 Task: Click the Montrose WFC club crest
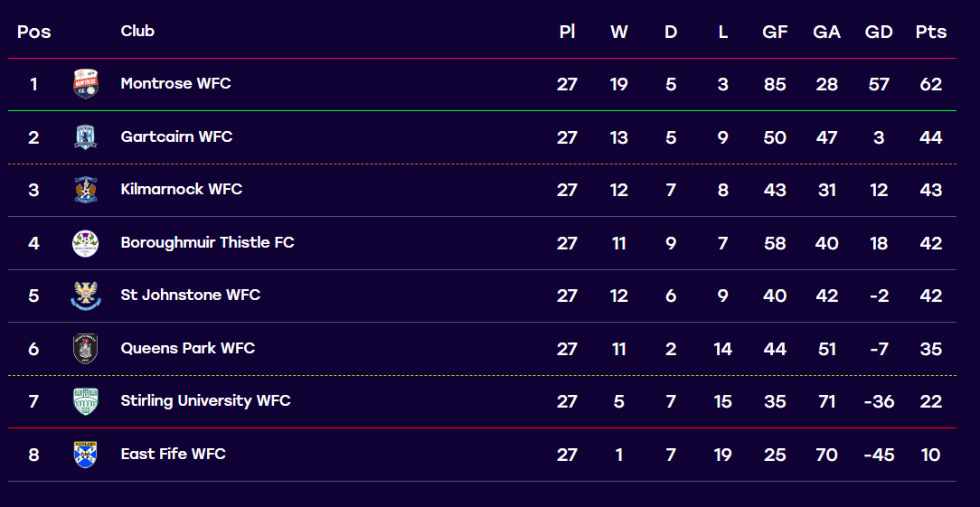tap(86, 84)
